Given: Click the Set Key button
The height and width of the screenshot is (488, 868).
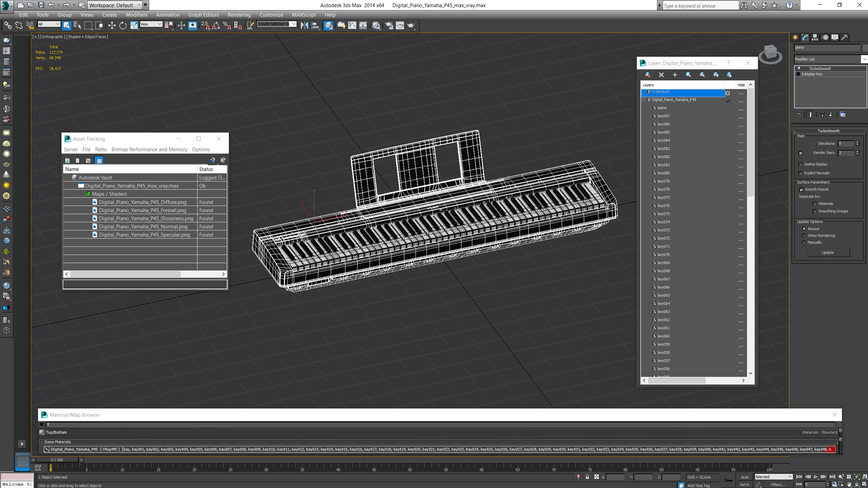Looking at the screenshot, I should 745,485.
